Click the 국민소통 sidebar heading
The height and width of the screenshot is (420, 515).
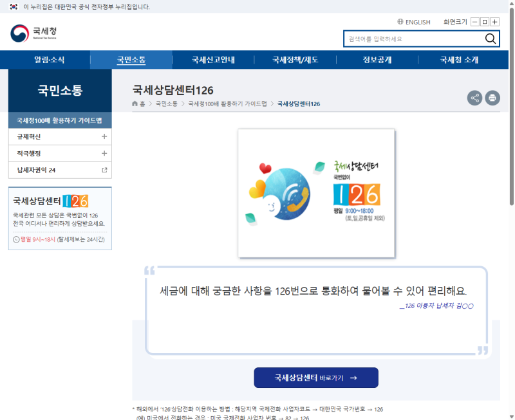(x=60, y=90)
